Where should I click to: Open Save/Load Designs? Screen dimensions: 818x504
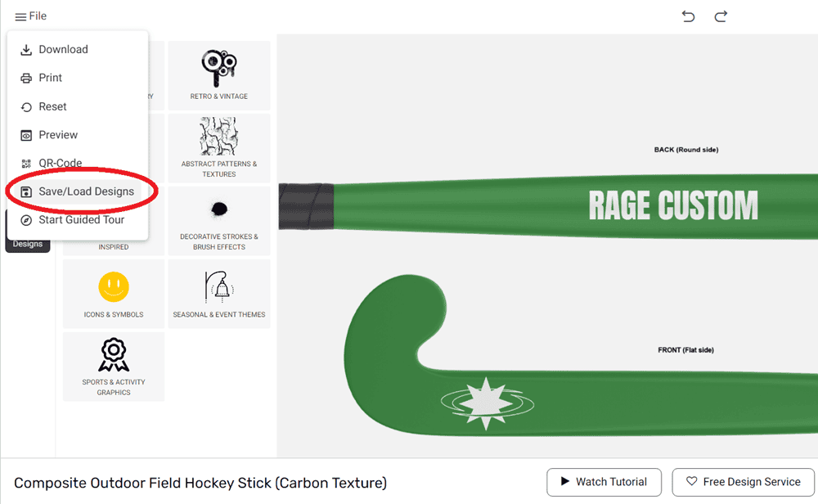[86, 191]
